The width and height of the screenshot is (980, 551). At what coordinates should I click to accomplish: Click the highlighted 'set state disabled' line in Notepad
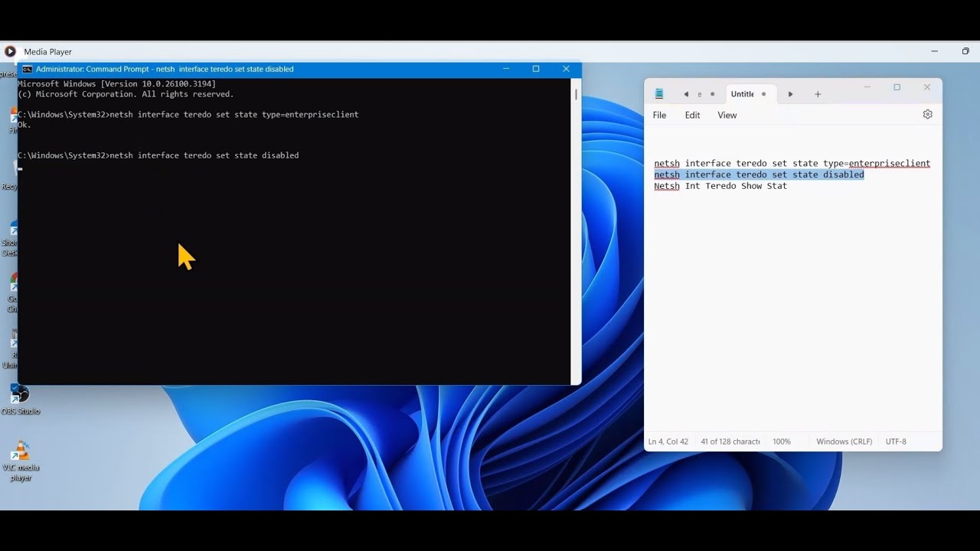[x=759, y=174]
